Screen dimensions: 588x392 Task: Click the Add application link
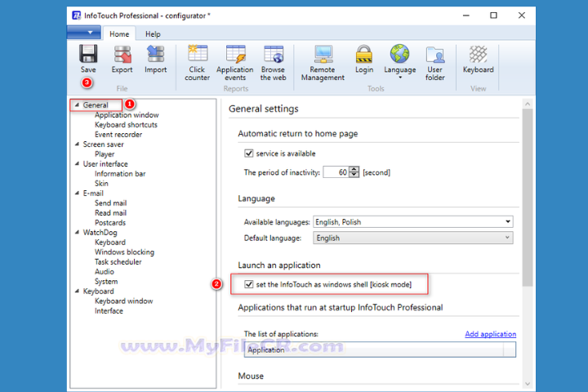pyautogui.click(x=490, y=334)
